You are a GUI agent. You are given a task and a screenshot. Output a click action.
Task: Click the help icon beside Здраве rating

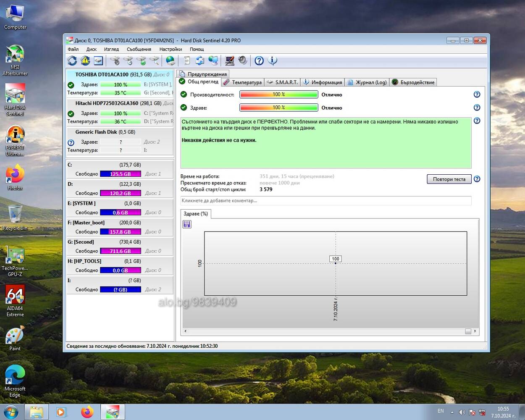pyautogui.click(x=477, y=108)
